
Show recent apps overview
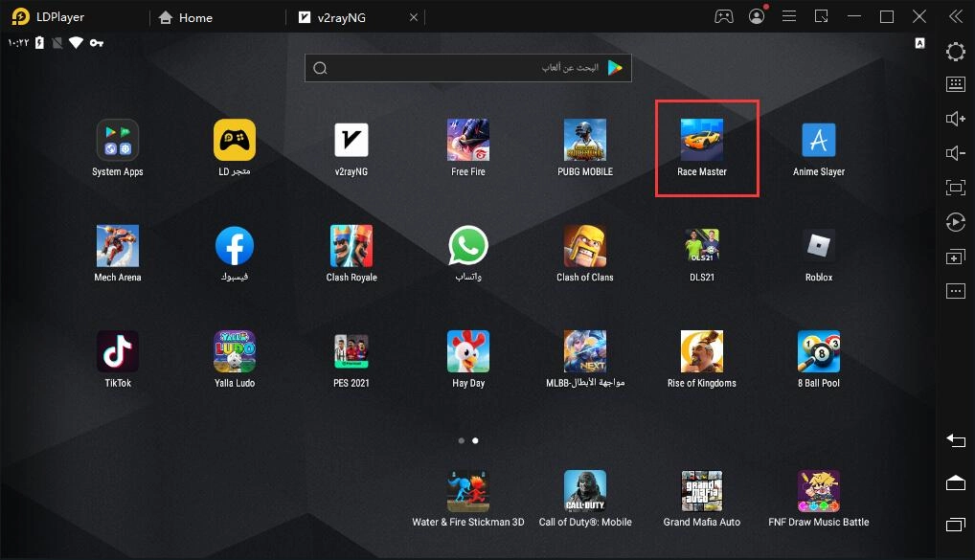pyautogui.click(x=956, y=525)
